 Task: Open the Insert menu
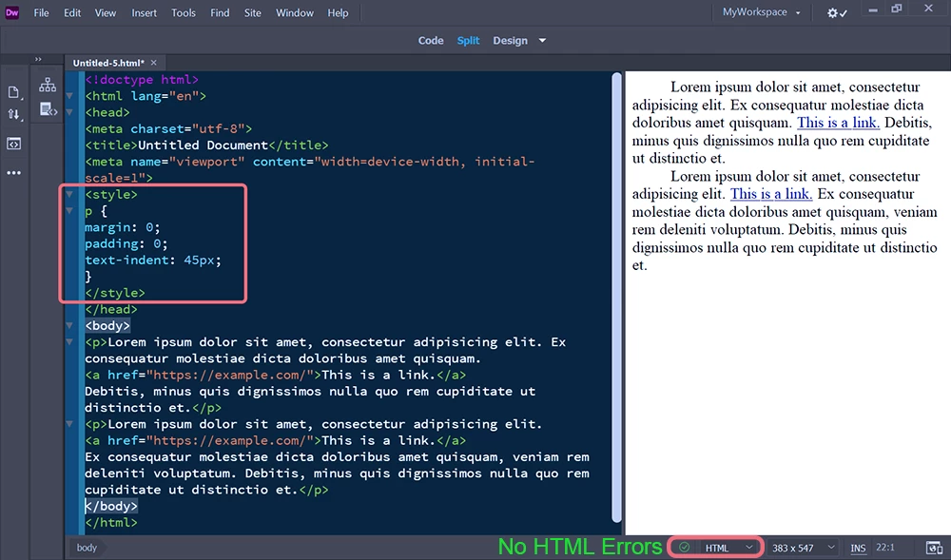[144, 12]
